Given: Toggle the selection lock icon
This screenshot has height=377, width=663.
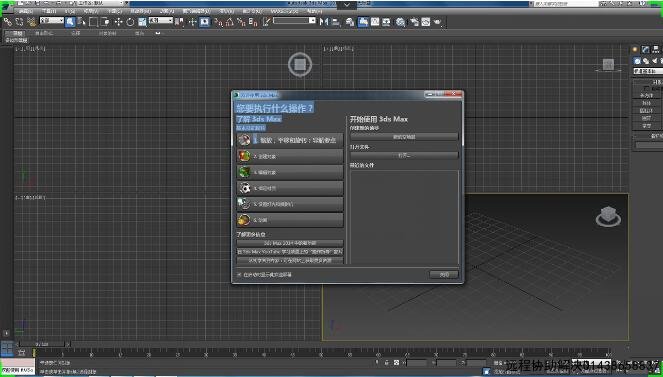Looking at the screenshot, I should click(x=387, y=363).
